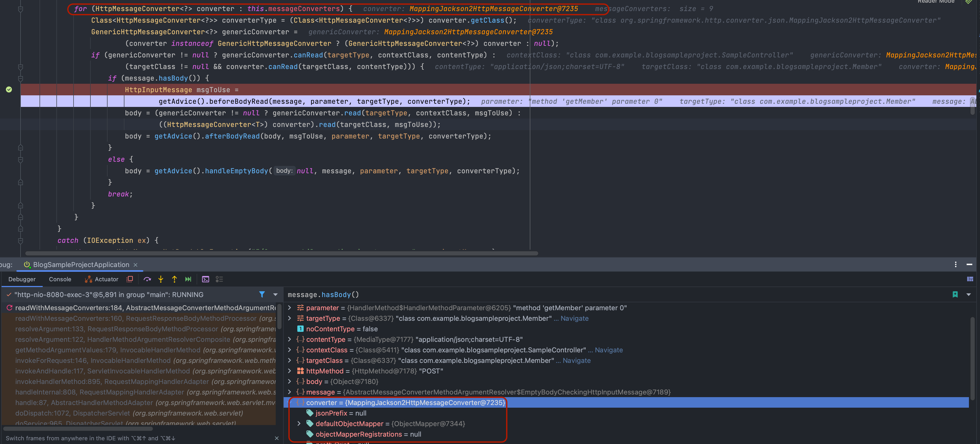Switch to the Console tab

tap(60, 279)
